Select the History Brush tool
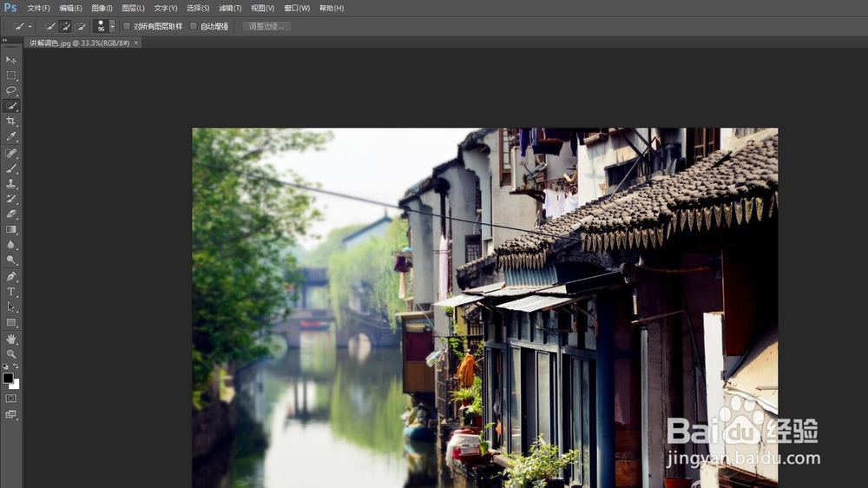This screenshot has height=488, width=868. (11, 198)
